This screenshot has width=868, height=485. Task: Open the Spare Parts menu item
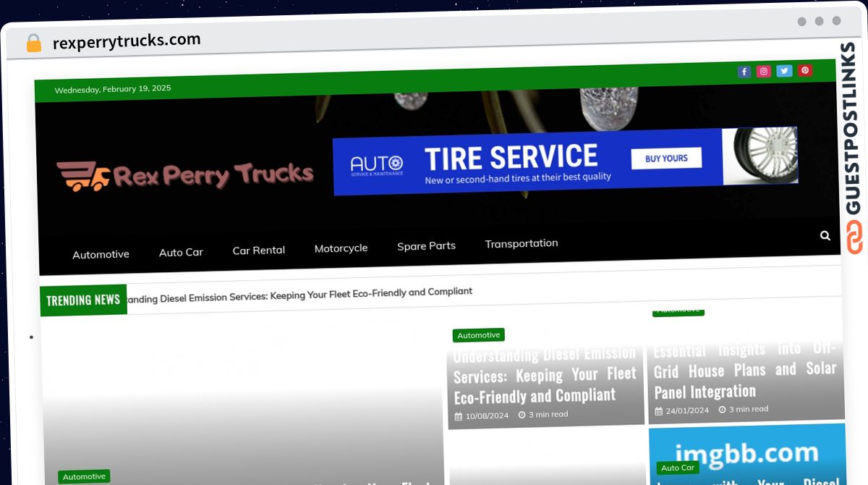426,245
